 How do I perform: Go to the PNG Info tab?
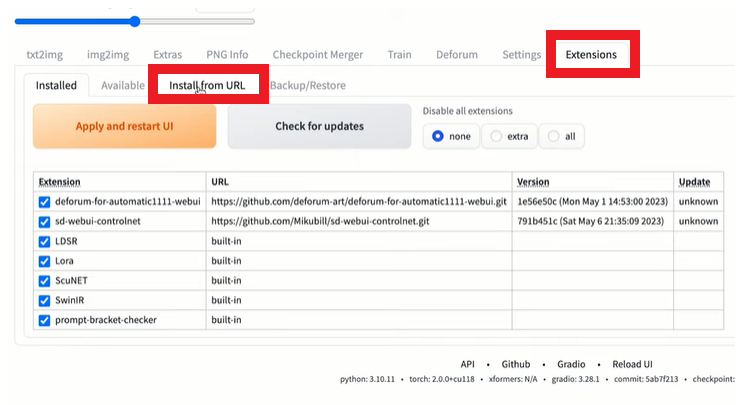point(227,55)
